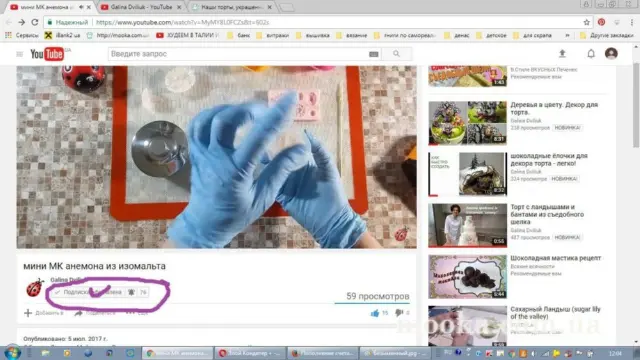Open the 'для скрапа' bookmarks folder
The image size is (640, 360).
(x=532, y=36)
